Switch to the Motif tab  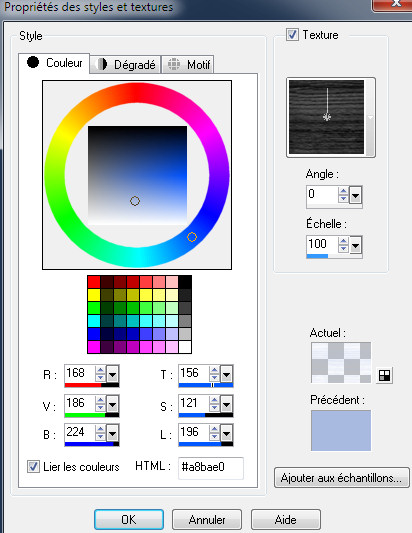click(x=188, y=64)
